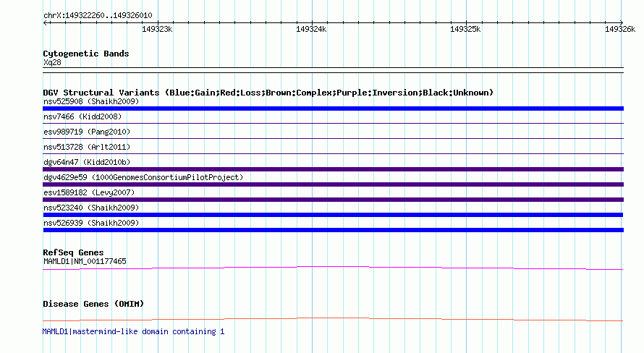Select the esv1589182 (Levy2007) variant label
The height and width of the screenshot is (353, 644).
point(89,192)
